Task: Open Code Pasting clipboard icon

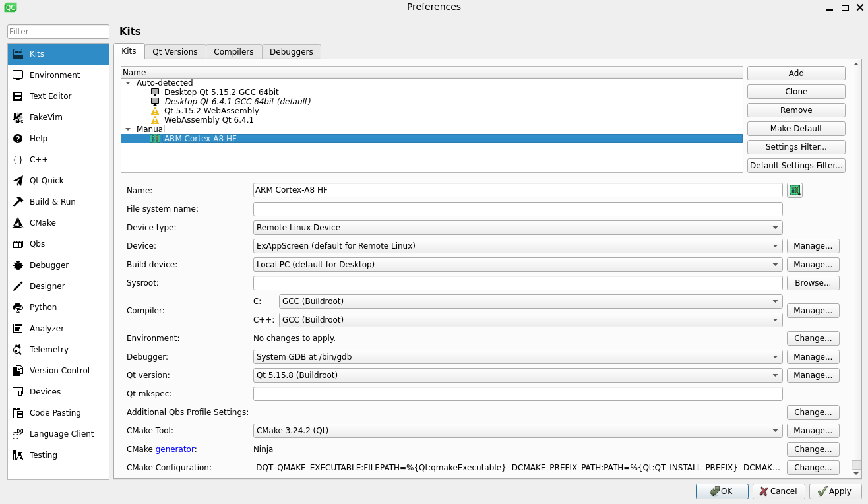Action: coord(18,413)
